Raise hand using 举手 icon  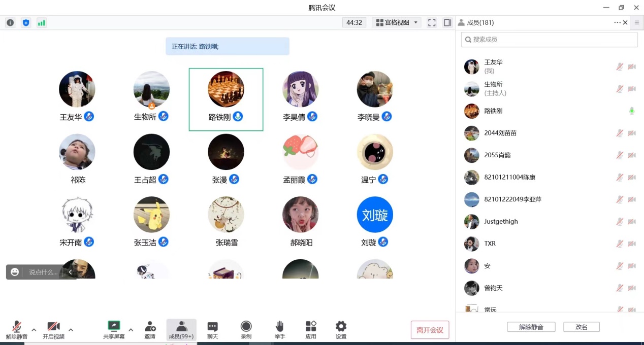[x=279, y=329]
